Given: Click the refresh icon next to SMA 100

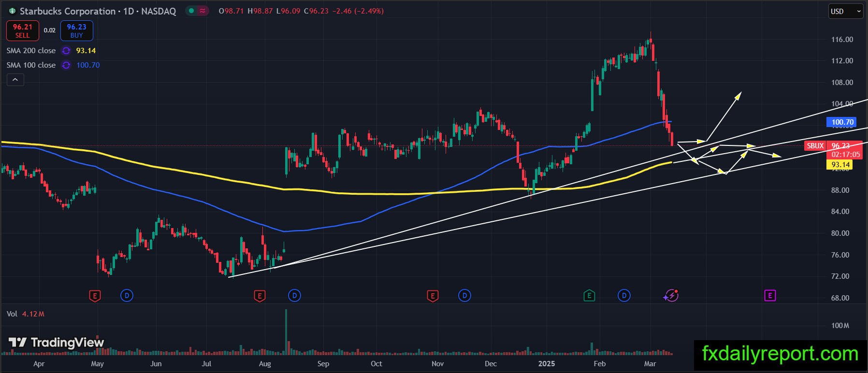Looking at the screenshot, I should click(66, 65).
